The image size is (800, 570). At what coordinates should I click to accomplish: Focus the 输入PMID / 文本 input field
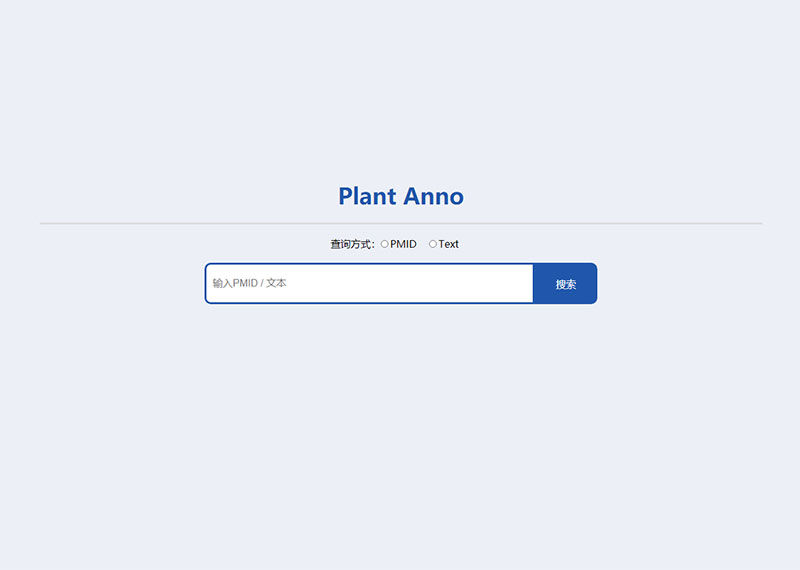[369, 283]
